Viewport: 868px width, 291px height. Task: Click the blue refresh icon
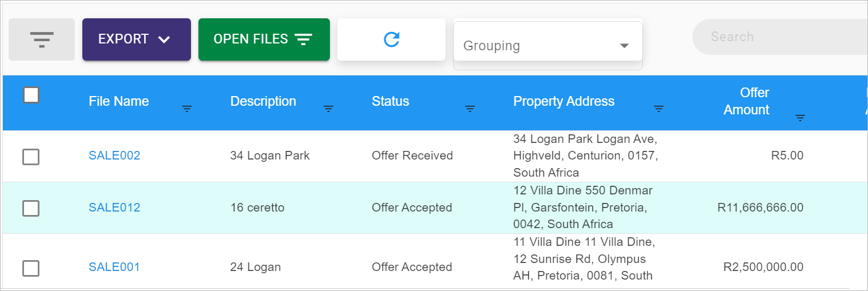[x=391, y=39]
